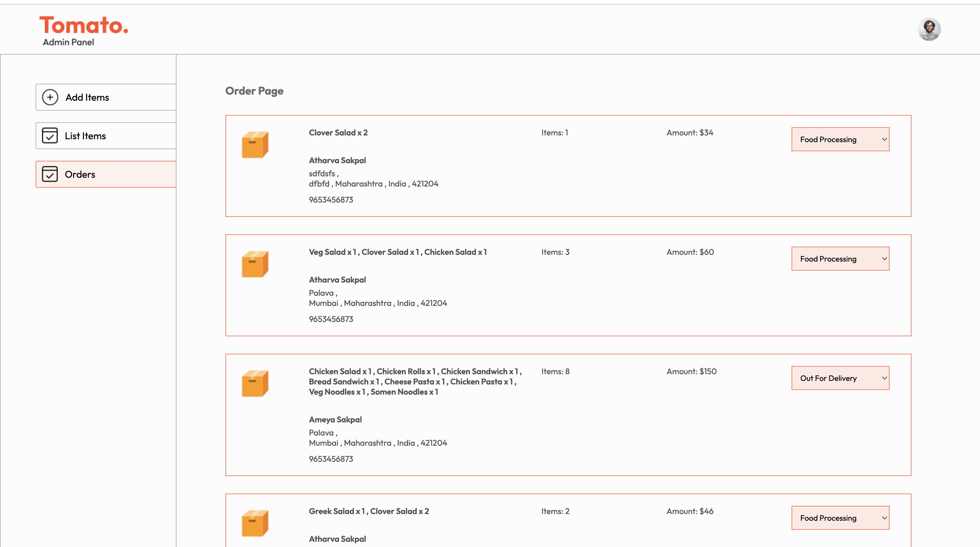
Task: Click the Tomato logo
Action: point(84,25)
